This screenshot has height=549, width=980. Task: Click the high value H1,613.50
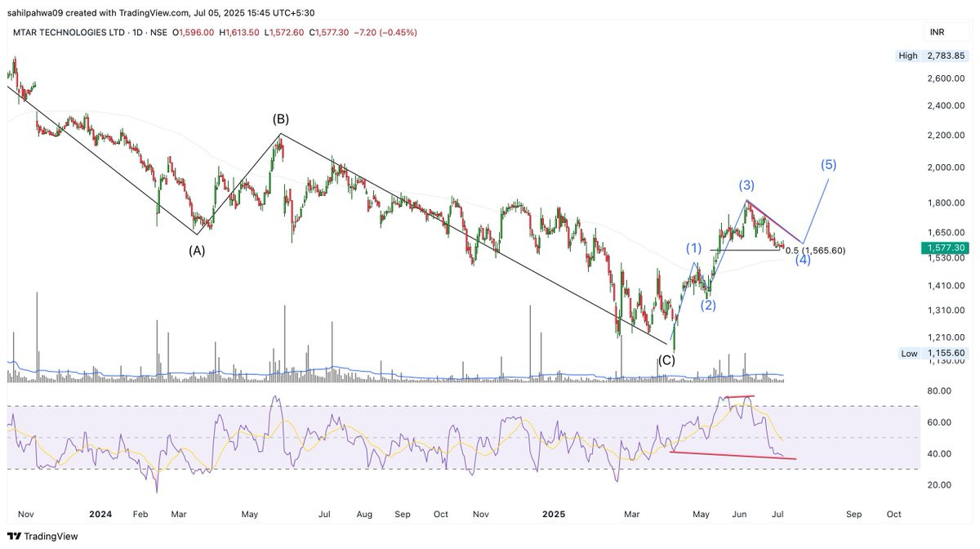pos(239,33)
